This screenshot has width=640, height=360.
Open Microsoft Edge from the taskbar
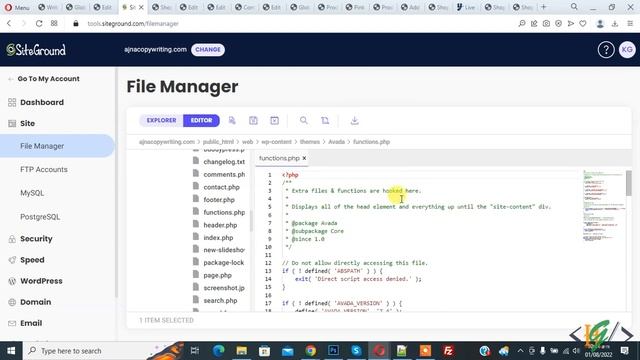pyautogui.click(x=219, y=351)
